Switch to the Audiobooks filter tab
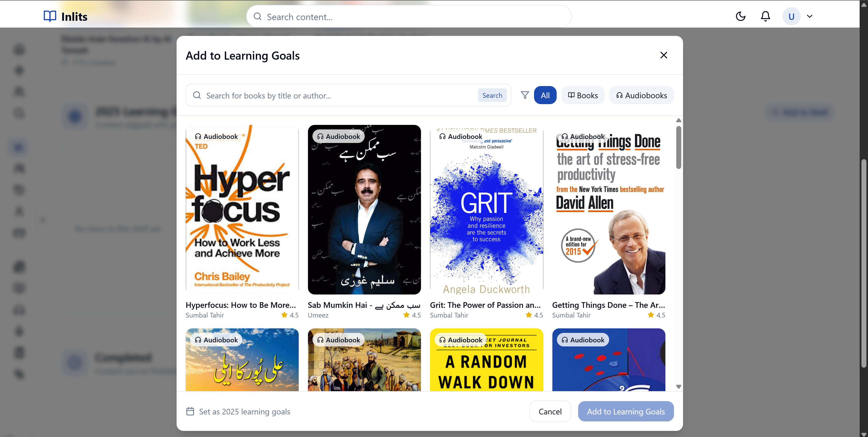This screenshot has height=437, width=868. pyautogui.click(x=641, y=95)
